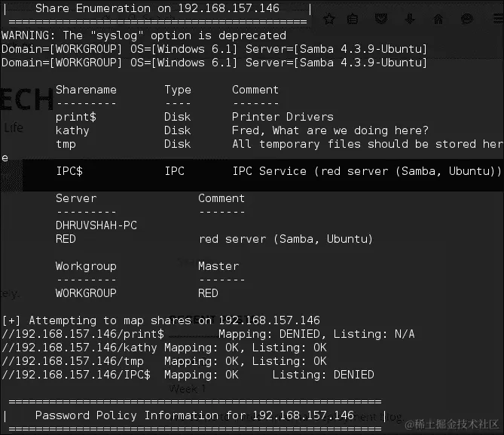Viewport: 504px width, 435px height.
Task: Click the 'Share Enumeration on 192.168.157.146' heading
Action: tap(157, 8)
